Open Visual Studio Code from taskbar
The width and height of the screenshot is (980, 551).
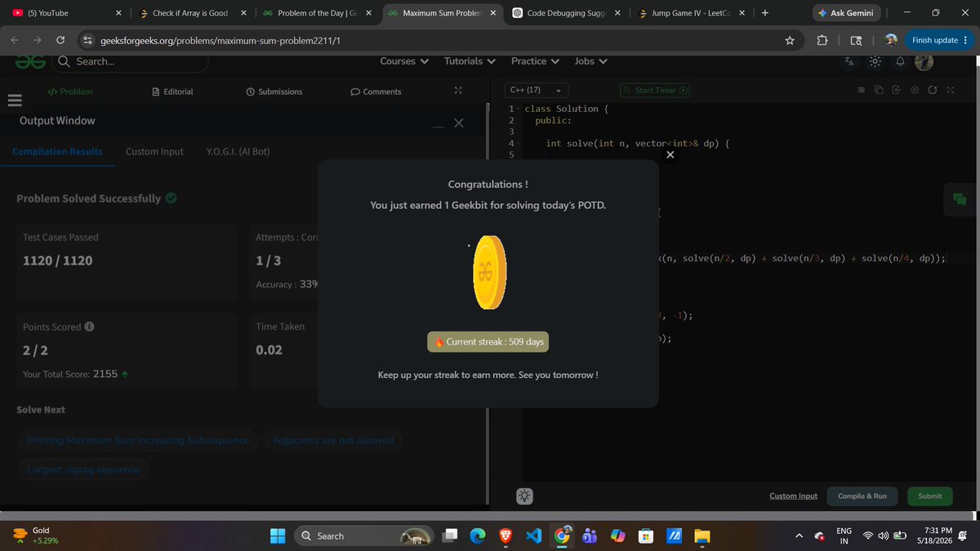point(533,535)
